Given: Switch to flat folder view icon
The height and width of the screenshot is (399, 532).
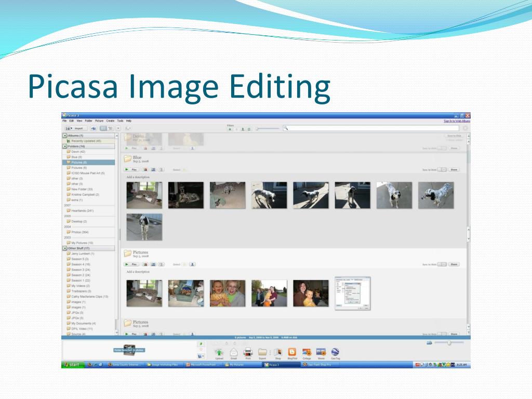Looking at the screenshot, I should coord(103,129).
